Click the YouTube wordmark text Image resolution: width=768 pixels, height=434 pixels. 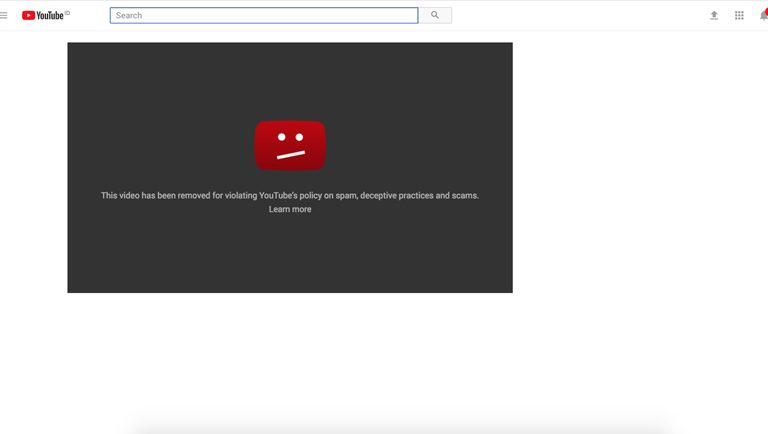click(50, 15)
